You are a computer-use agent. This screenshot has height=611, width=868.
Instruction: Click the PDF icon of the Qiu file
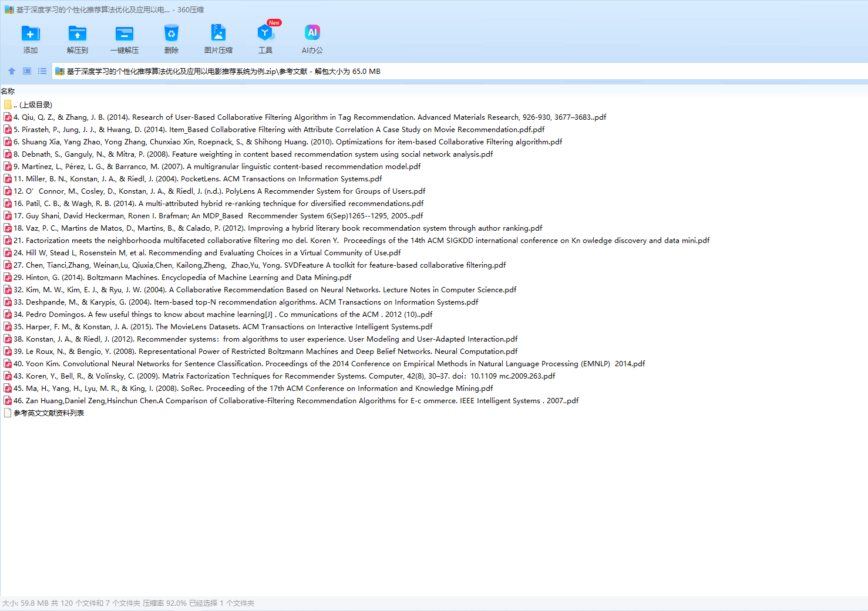[8, 117]
